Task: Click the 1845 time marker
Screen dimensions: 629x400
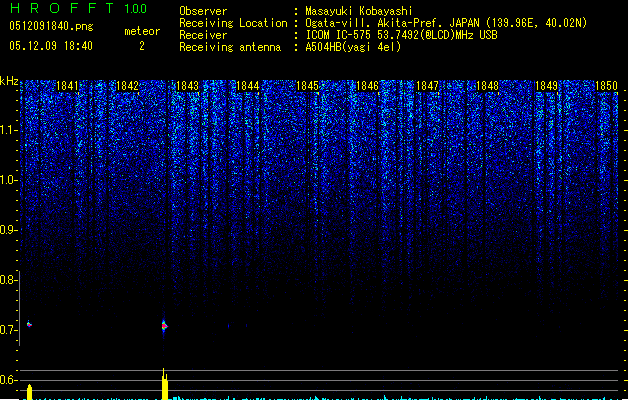Action: point(307,86)
